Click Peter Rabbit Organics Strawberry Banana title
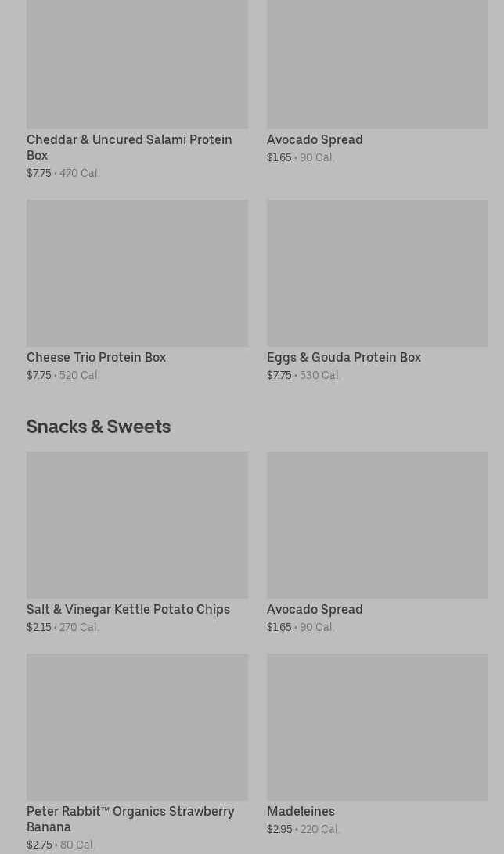The image size is (504, 854). click(130, 819)
